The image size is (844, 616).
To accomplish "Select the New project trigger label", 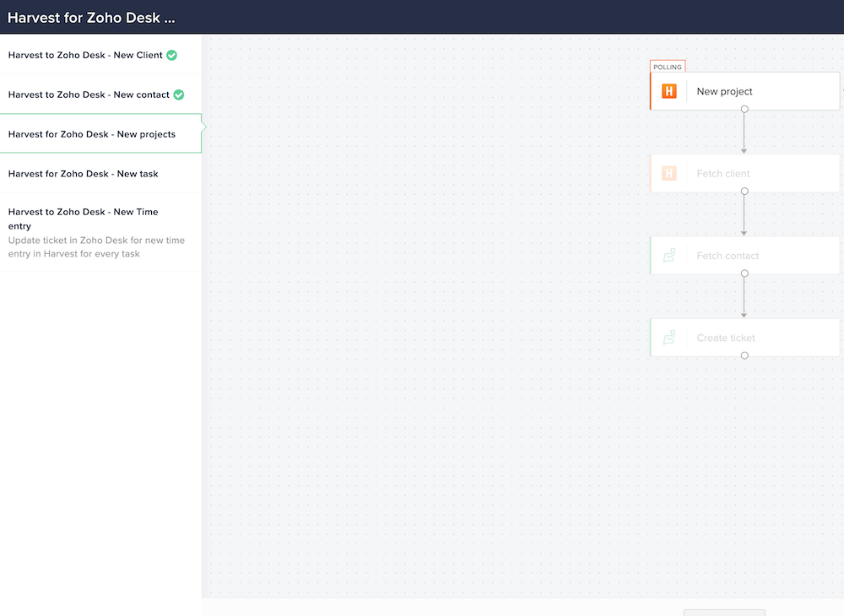I will coord(724,91).
